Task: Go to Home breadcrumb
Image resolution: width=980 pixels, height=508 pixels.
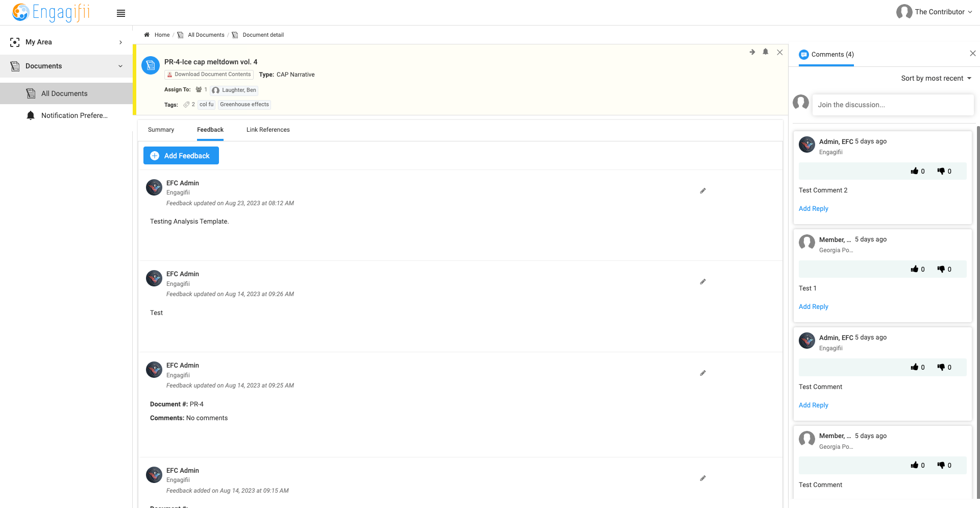Action: pyautogui.click(x=162, y=35)
